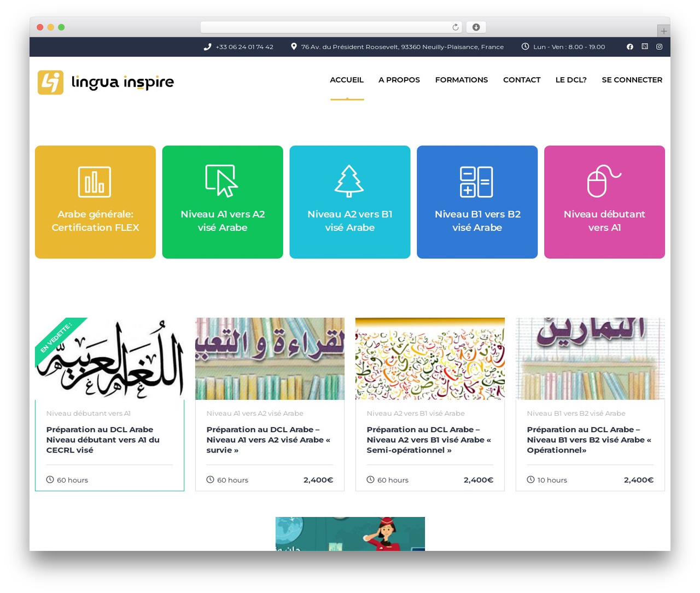Open the Arabe générale: Certification FLEX card
Screen dimensions: 700x593
tap(95, 202)
